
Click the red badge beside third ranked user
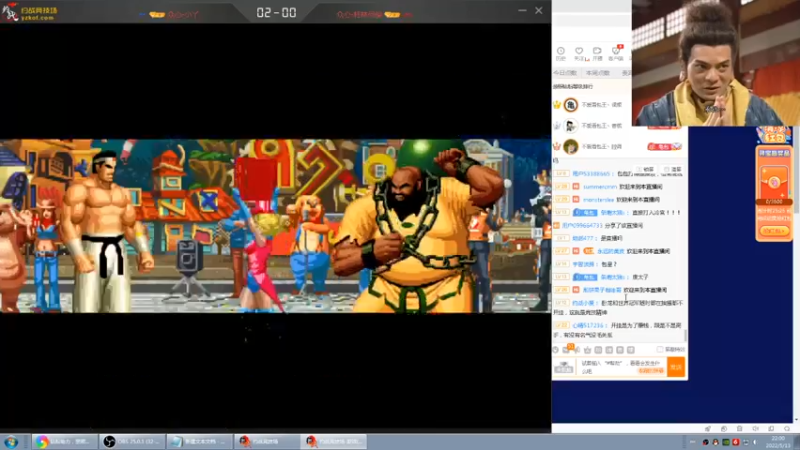(664, 146)
